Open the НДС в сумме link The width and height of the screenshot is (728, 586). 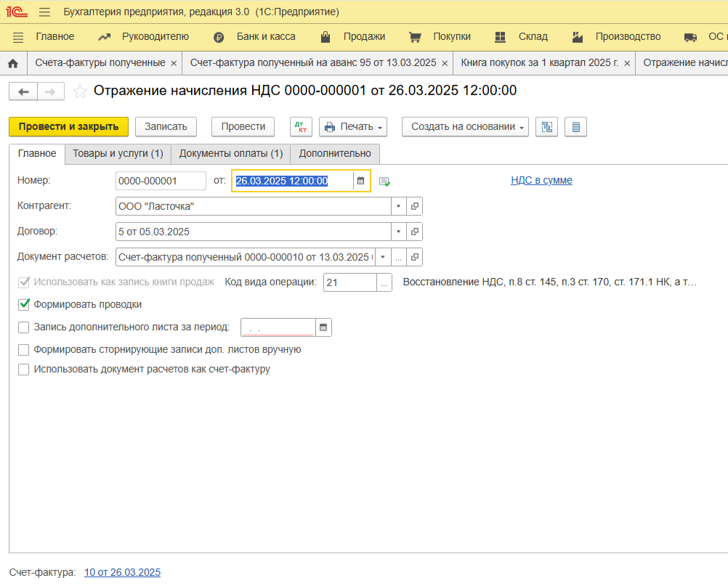pos(541,180)
